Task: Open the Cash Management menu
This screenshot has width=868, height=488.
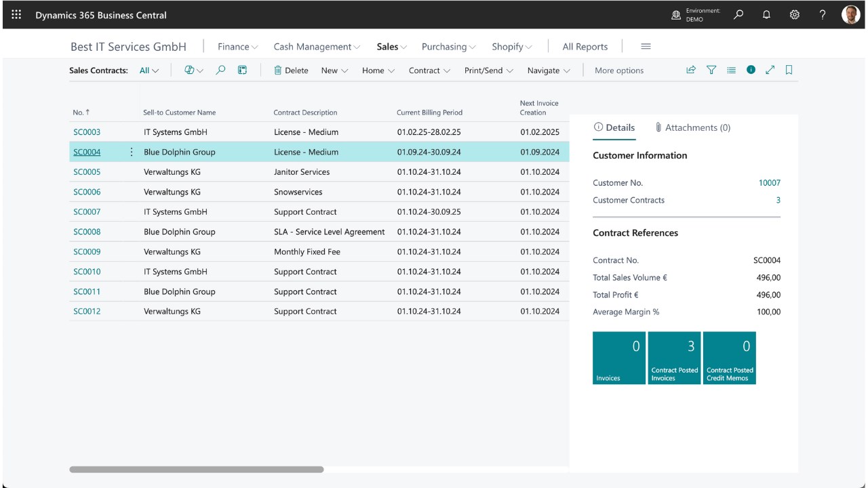Action: tap(317, 47)
